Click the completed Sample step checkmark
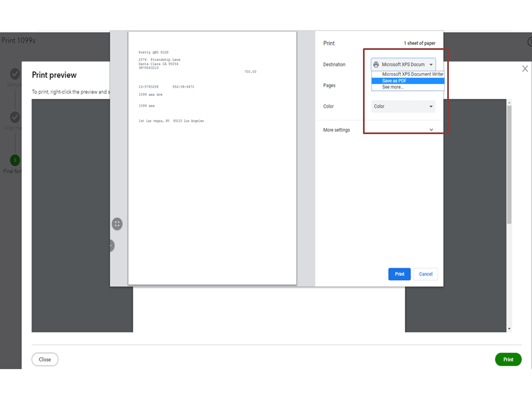Screen dimensions: 532x399 (14, 74)
